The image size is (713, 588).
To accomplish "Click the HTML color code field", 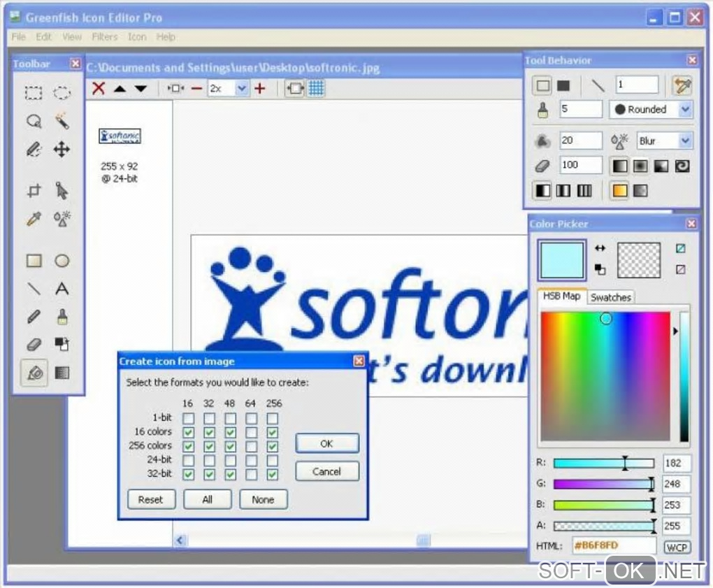I will [x=614, y=545].
